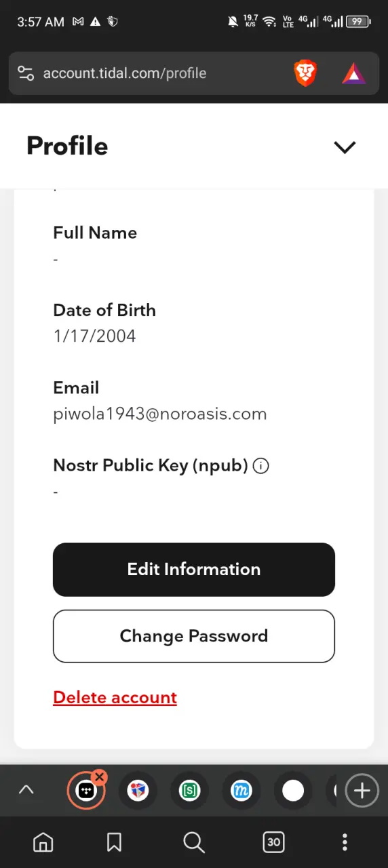The width and height of the screenshot is (388, 868).
Task: Click the Edit Information button
Action: 194,570
